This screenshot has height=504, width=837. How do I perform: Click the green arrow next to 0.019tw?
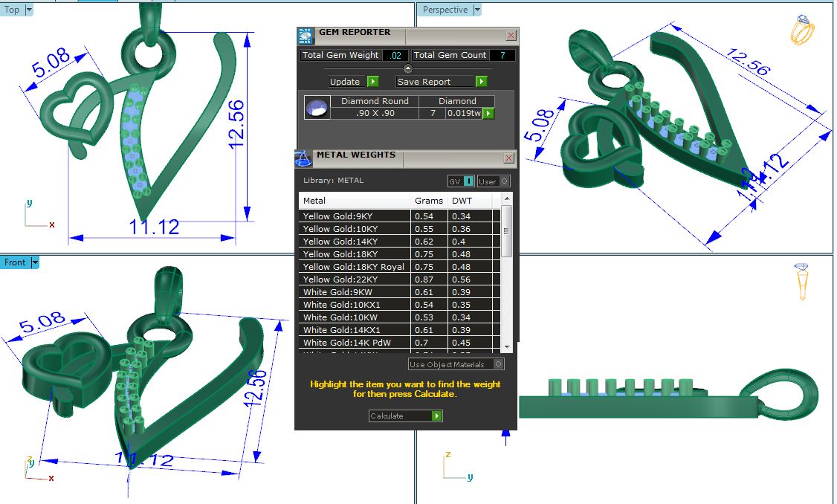point(488,114)
